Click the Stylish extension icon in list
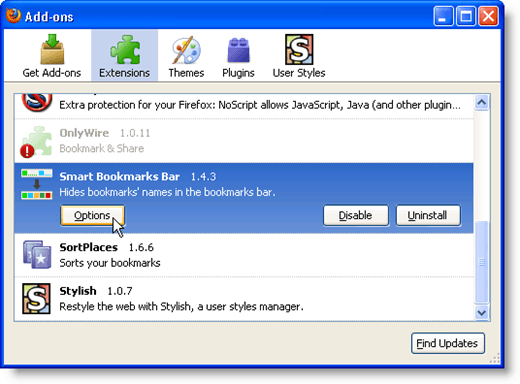 [x=36, y=299]
